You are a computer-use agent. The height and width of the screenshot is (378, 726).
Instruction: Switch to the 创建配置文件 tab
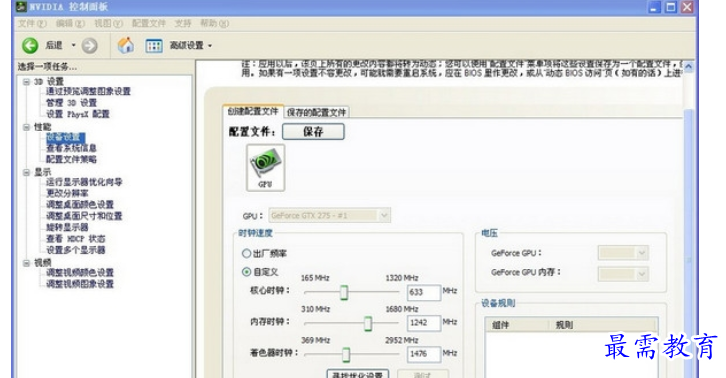pyautogui.click(x=253, y=111)
